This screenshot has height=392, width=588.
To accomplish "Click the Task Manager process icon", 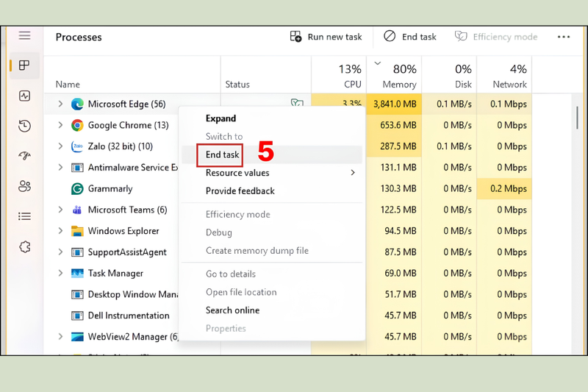I will pos(77,273).
